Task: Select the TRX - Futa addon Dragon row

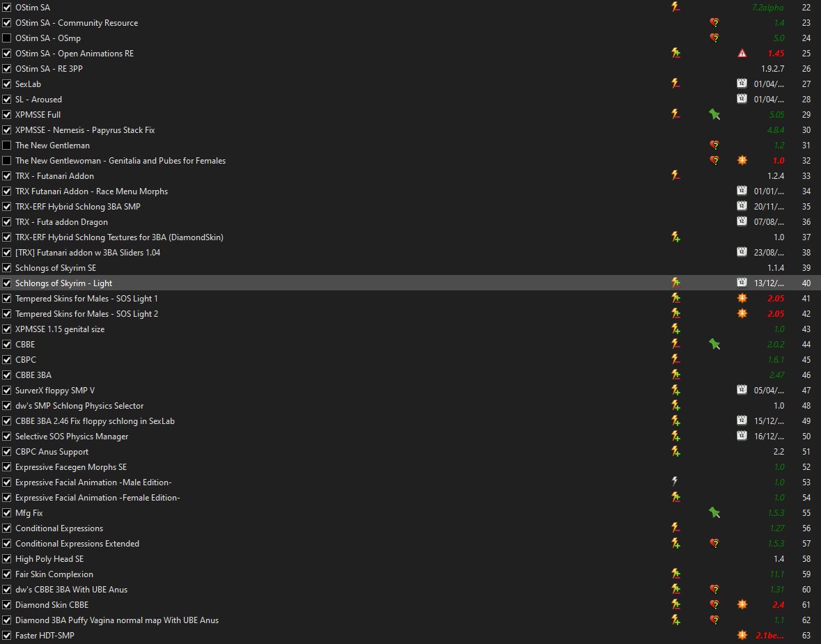Action: [61, 222]
